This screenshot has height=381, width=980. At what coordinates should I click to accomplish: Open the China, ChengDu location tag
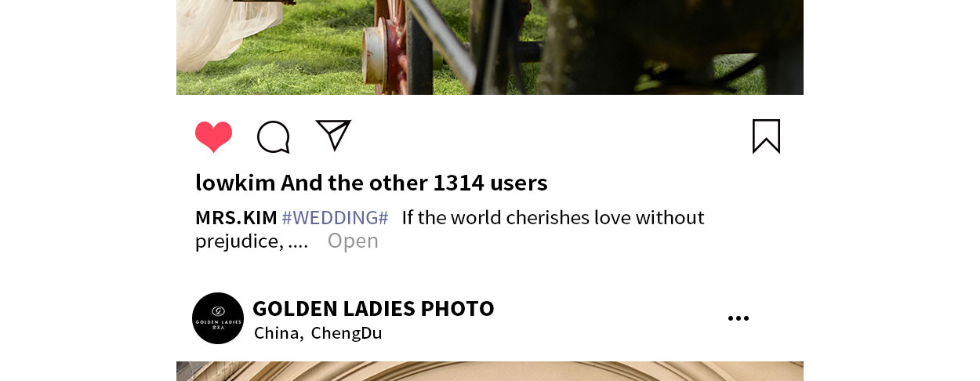coord(318,332)
